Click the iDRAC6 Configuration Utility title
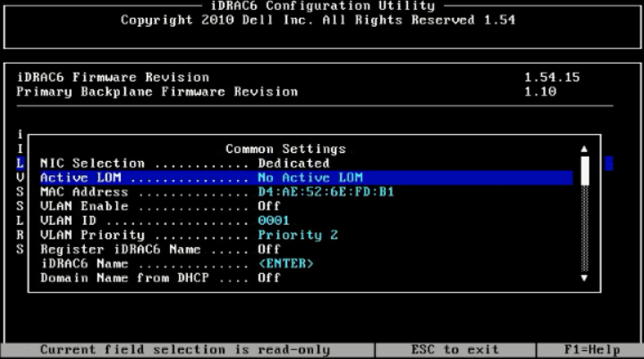Viewport: 644px width, 359px height. (322, 5)
